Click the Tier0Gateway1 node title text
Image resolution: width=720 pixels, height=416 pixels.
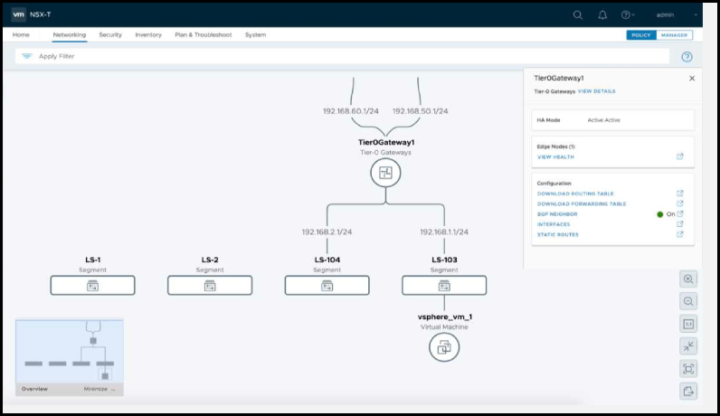pos(386,143)
